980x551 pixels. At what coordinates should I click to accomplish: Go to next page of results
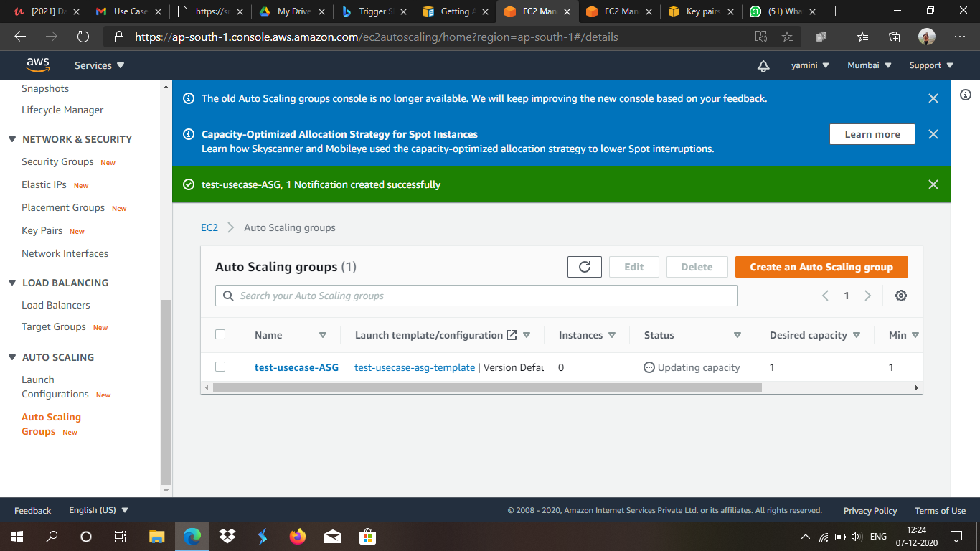[x=868, y=296]
